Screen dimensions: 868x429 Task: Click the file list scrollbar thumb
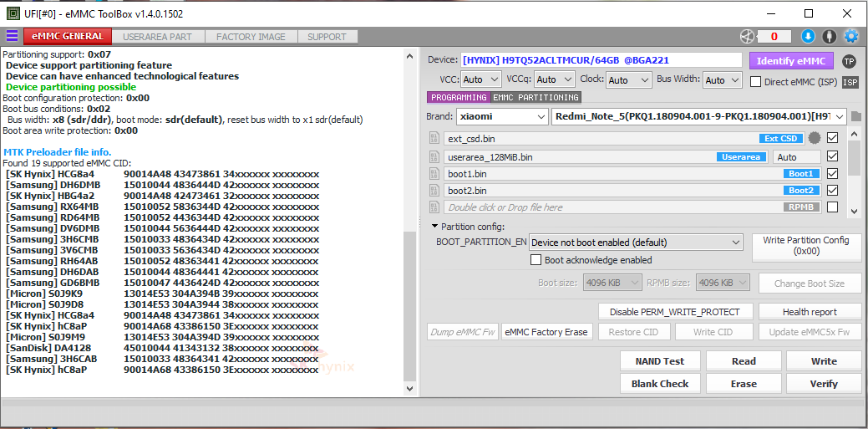[x=854, y=159]
